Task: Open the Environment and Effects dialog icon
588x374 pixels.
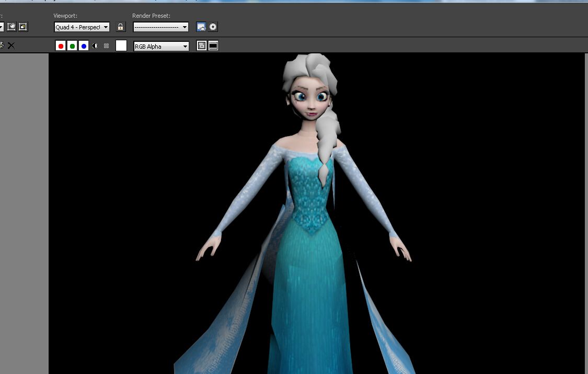Action: click(213, 27)
